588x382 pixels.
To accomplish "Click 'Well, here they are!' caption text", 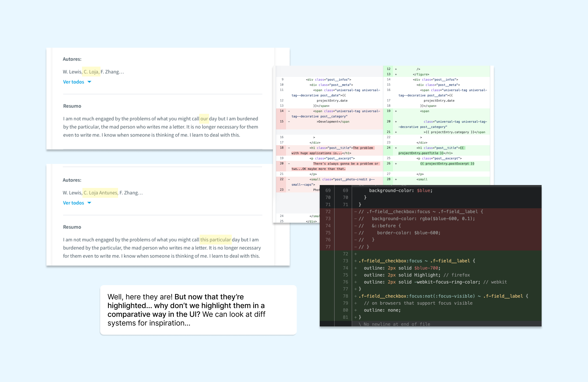I will pyautogui.click(x=140, y=297).
